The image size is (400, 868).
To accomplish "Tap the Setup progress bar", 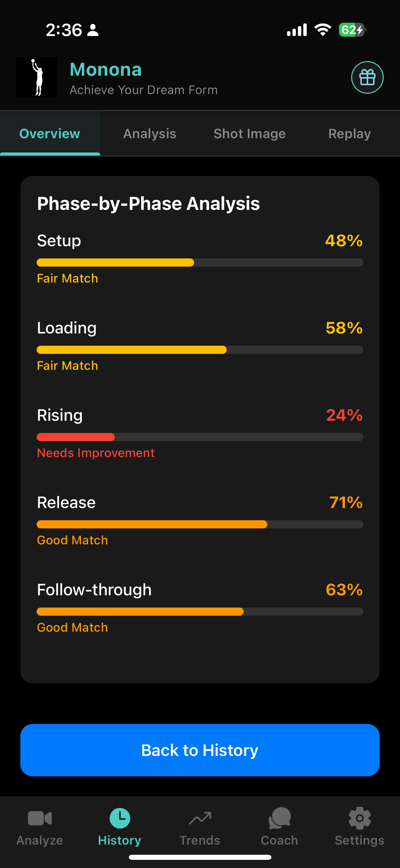I will (x=200, y=262).
